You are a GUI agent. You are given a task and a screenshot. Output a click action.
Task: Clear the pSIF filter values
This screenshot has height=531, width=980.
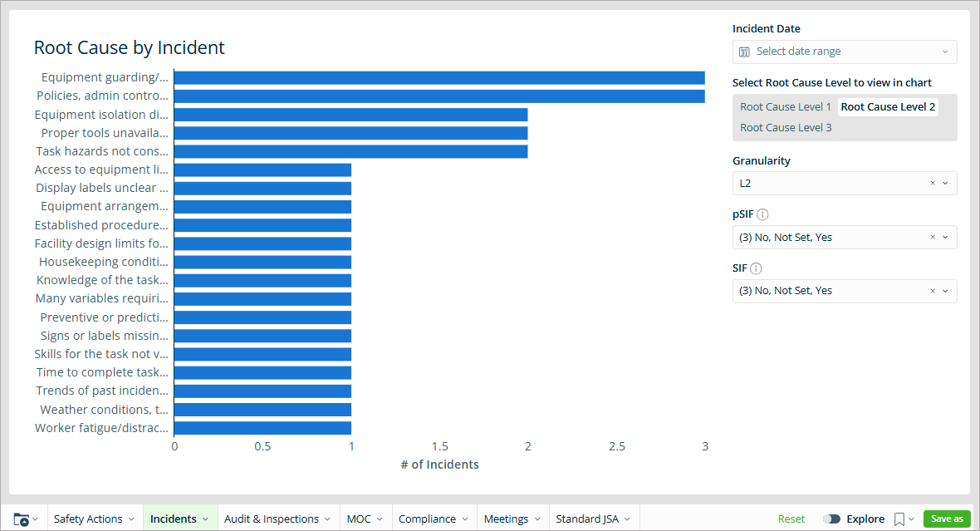point(933,237)
